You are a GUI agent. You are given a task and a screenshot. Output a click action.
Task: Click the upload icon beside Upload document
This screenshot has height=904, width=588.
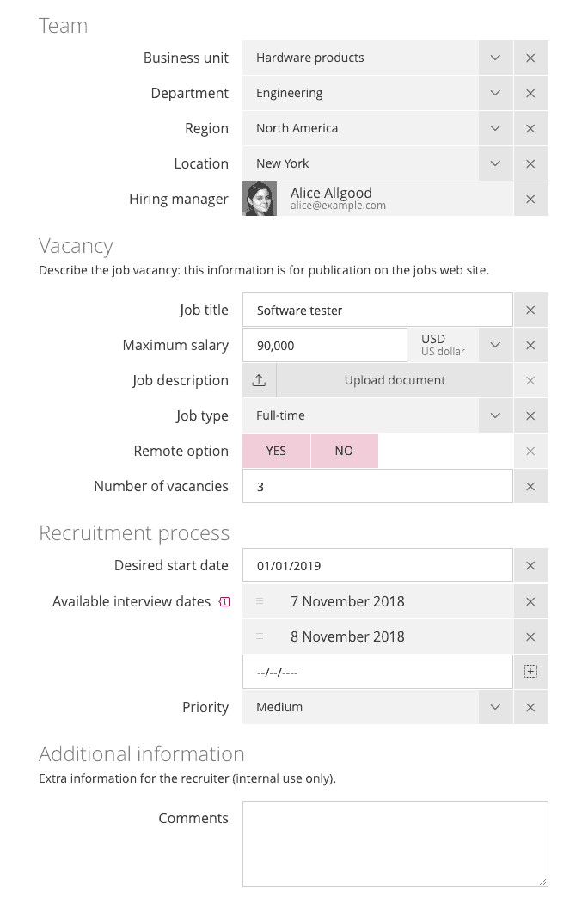[x=258, y=379]
